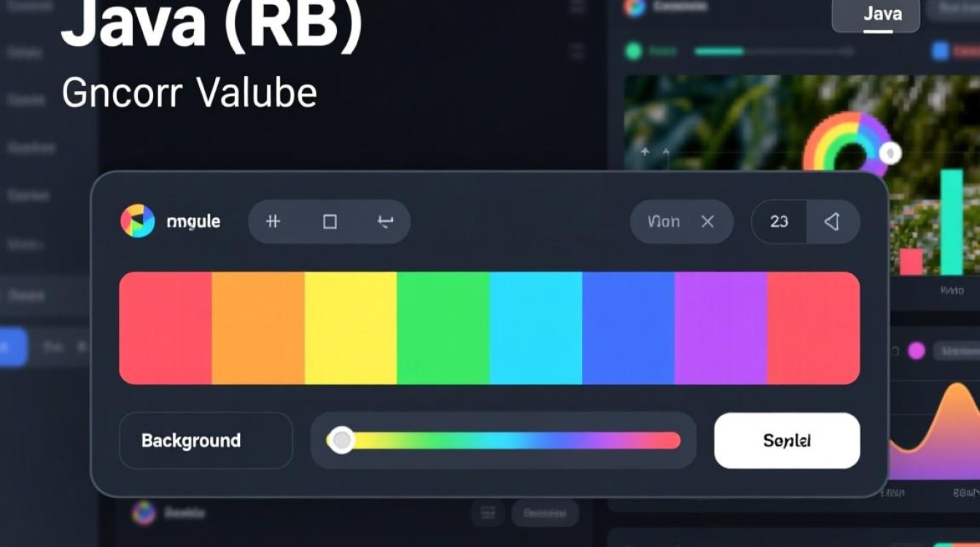
Task: Pick the green color swatch
Action: [443, 328]
